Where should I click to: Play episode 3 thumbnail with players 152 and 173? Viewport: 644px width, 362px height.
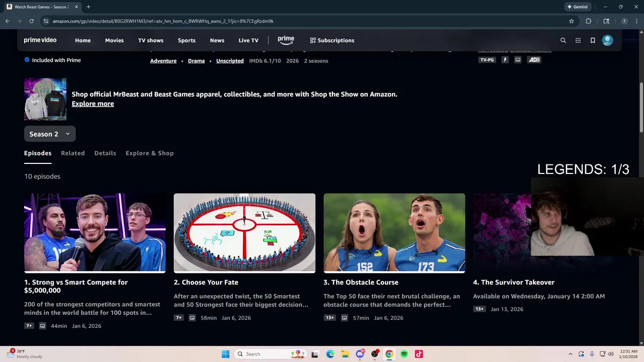394,233
